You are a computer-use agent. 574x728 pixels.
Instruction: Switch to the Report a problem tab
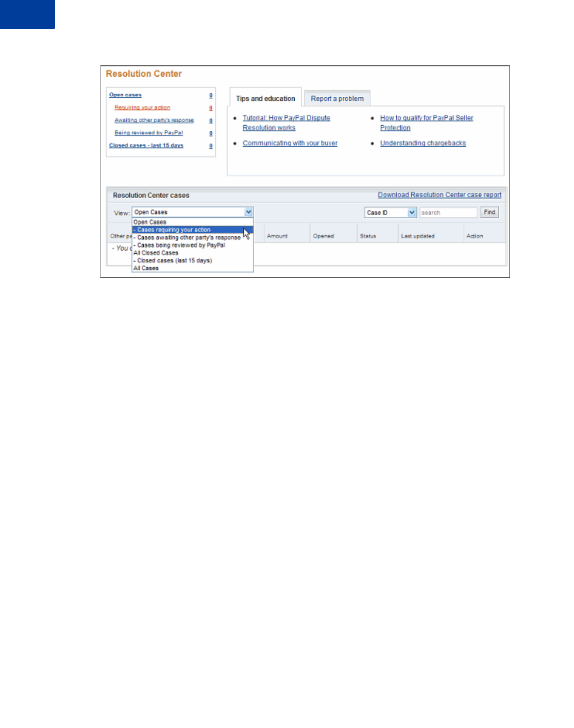337,98
